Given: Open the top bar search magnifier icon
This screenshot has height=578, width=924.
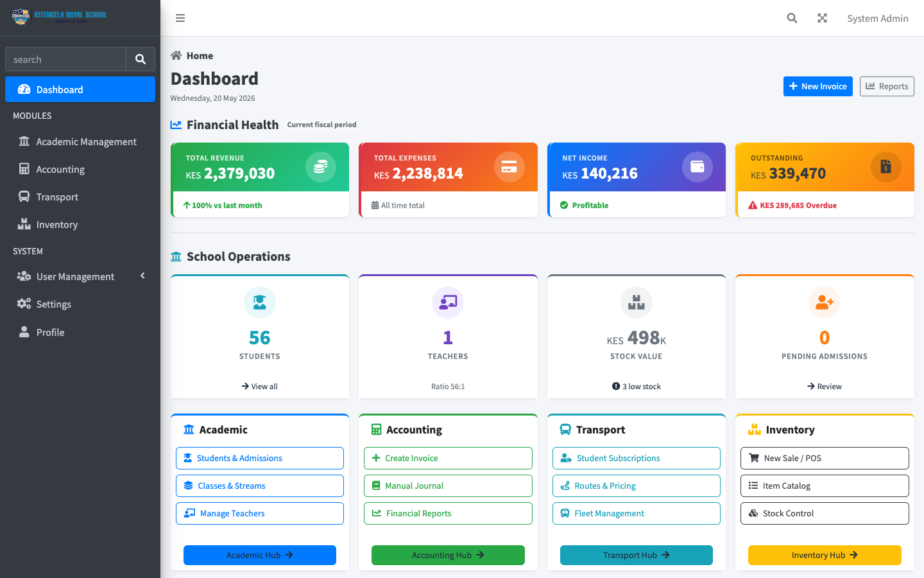Looking at the screenshot, I should tap(792, 18).
